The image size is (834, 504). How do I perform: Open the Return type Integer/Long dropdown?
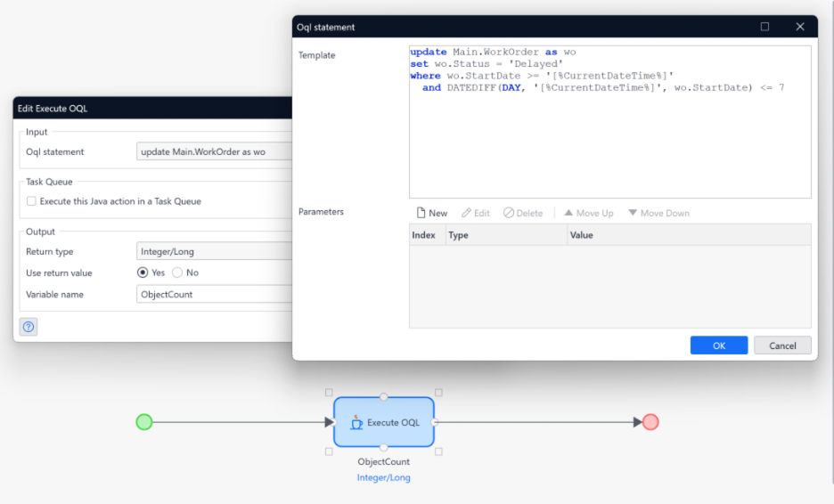tap(214, 252)
